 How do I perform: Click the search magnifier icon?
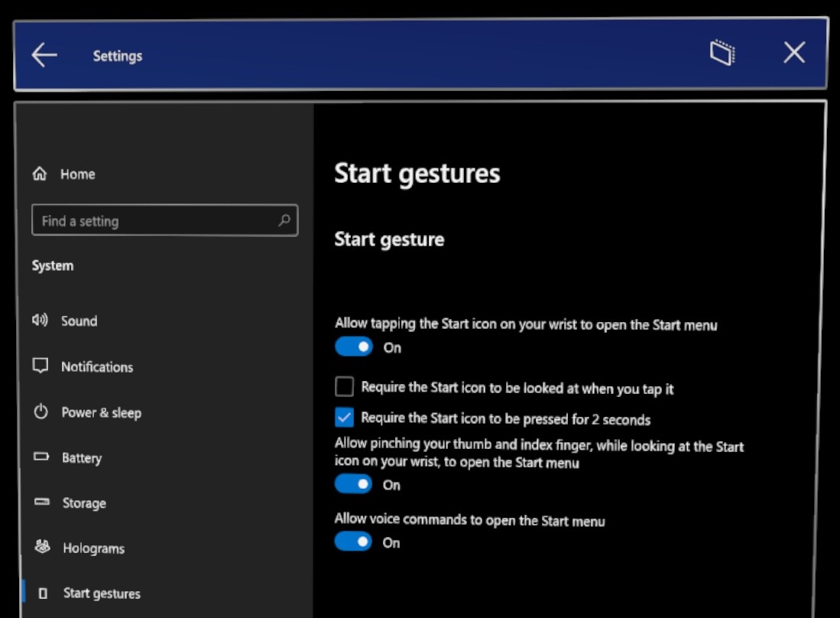pos(284,220)
